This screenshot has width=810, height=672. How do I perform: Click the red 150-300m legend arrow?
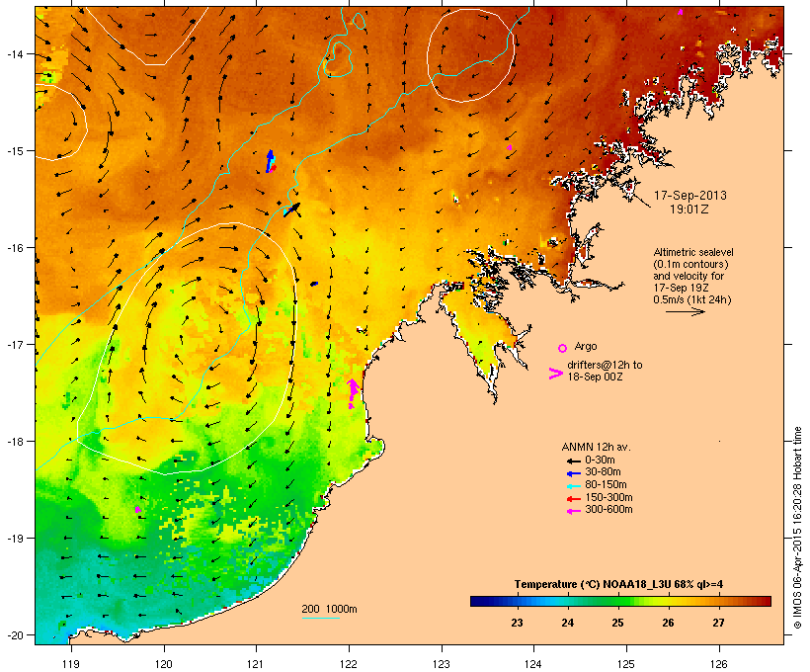[573, 499]
